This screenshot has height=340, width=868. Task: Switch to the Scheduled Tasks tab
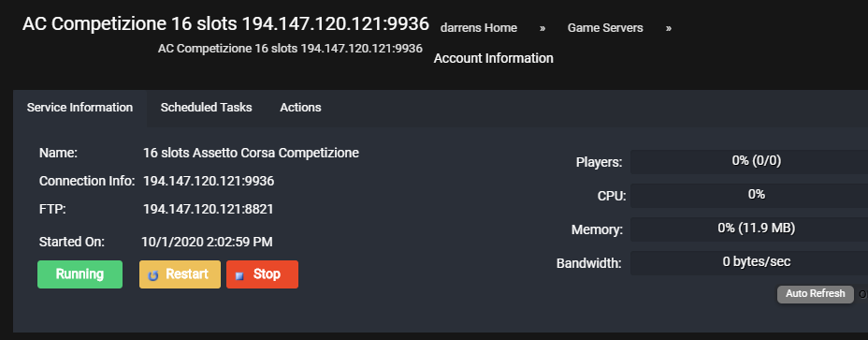[206, 108]
